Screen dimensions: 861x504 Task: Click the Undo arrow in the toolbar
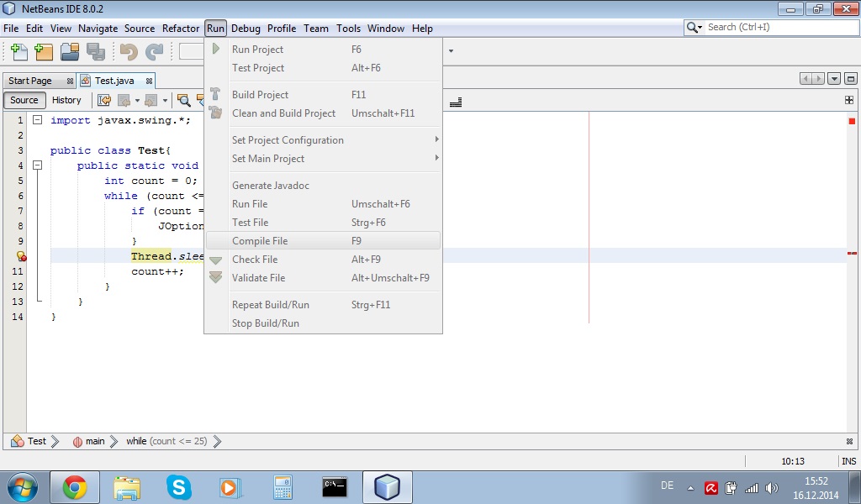129,51
